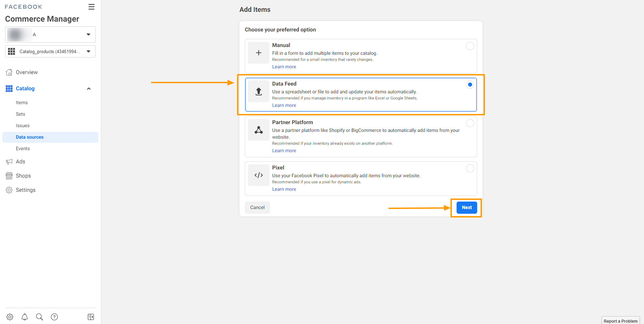Collapse the Catalog section chevron
The width and height of the screenshot is (644, 324).
pyautogui.click(x=89, y=89)
